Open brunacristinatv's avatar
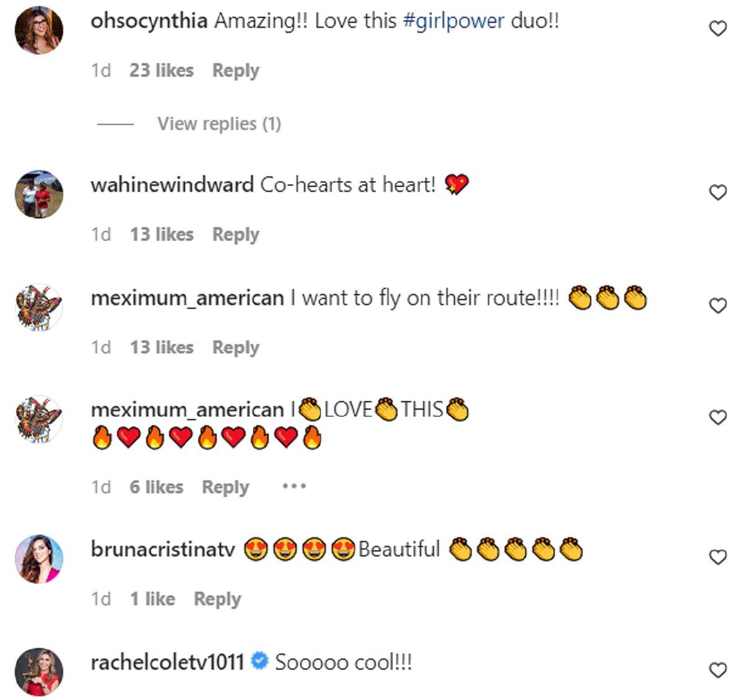The image size is (743, 700). [39, 559]
